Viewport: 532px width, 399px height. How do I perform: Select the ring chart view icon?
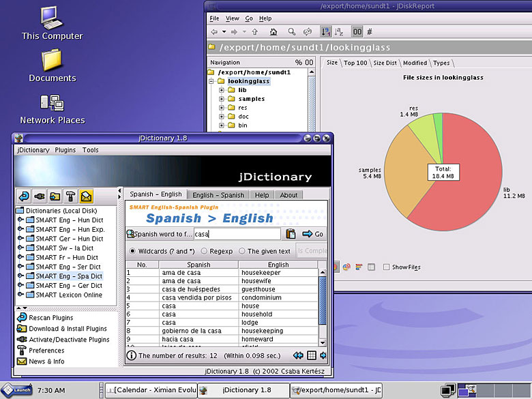click(346, 267)
